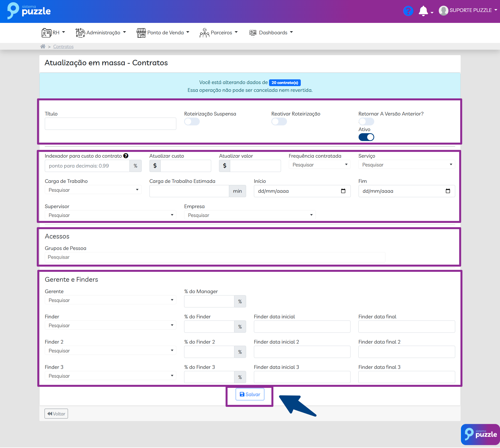Click the home icon in breadcrumb
The width and height of the screenshot is (500, 448).
[43, 46]
